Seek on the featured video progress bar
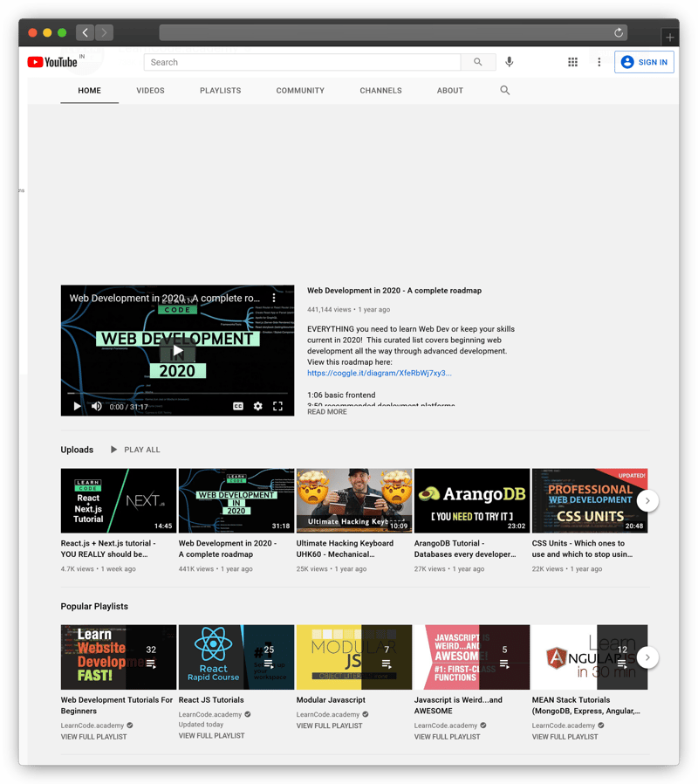 tap(177, 394)
